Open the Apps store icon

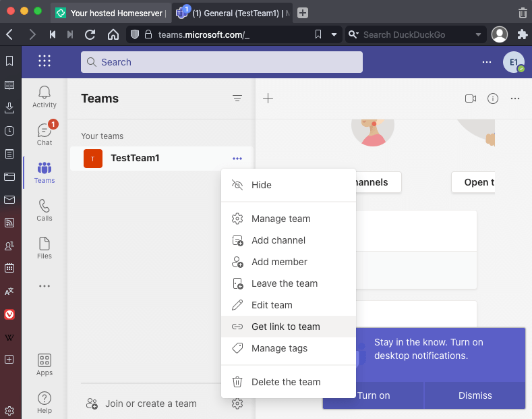[45, 364]
